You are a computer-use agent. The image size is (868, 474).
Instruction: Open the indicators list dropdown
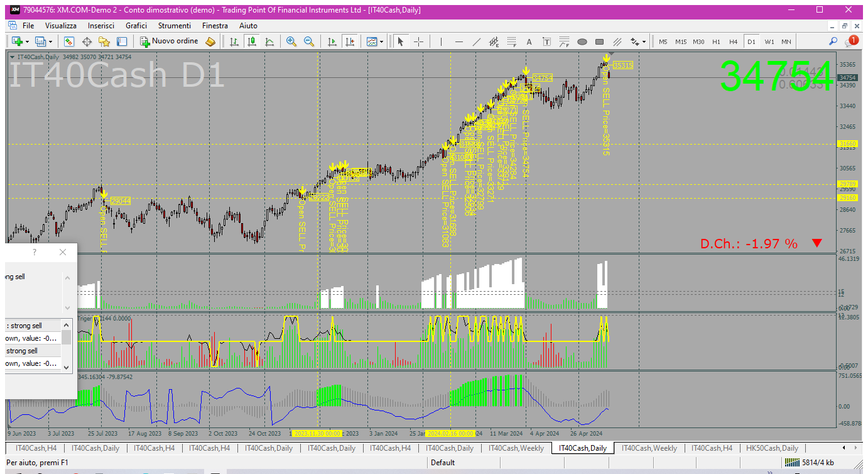point(375,41)
